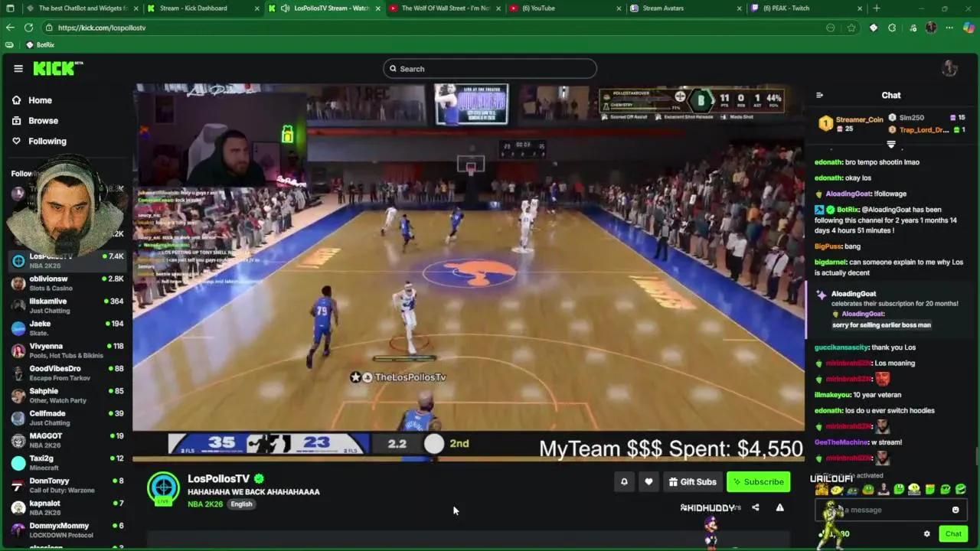Screen dimensions: 980x551
Task: Open DonnTony channel in sidebar
Action: coord(67,485)
